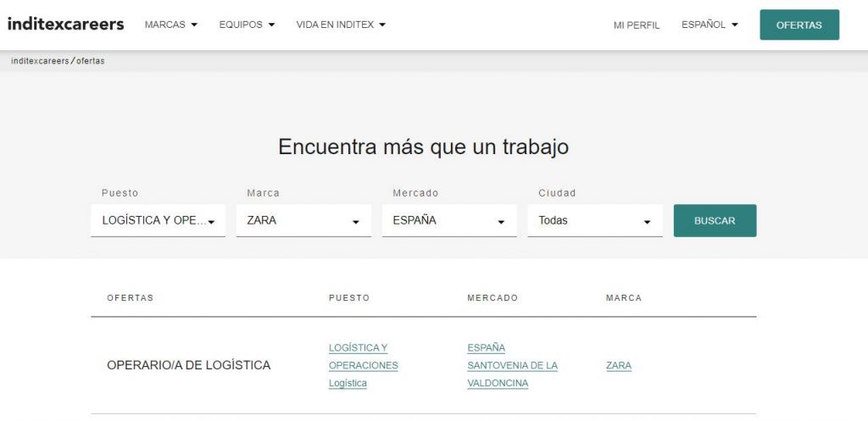The width and height of the screenshot is (868, 421).
Task: Click the PUESTO column header
Action: point(348,297)
